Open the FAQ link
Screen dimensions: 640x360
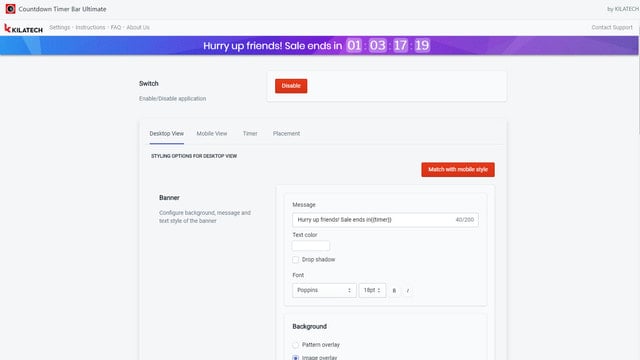click(116, 27)
